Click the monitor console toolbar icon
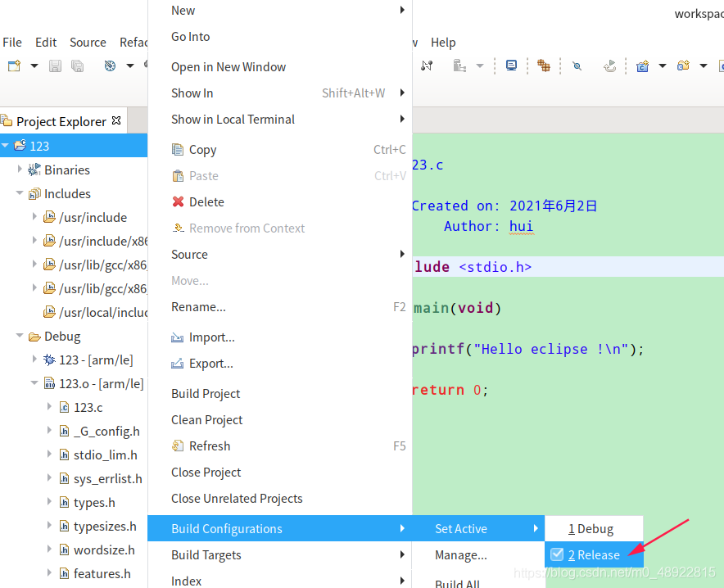This screenshot has width=724, height=588. tap(511, 66)
